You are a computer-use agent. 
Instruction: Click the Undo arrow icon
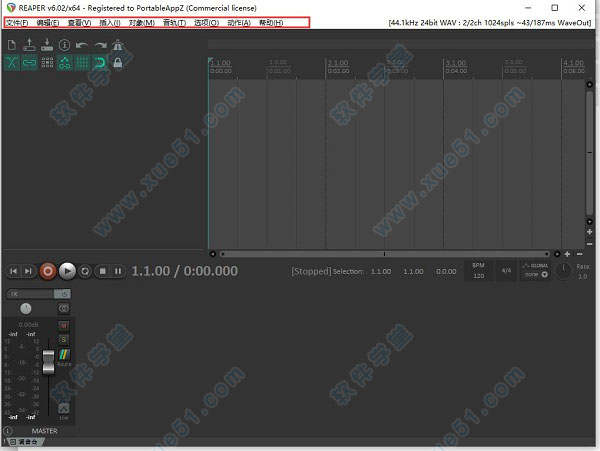coord(82,45)
